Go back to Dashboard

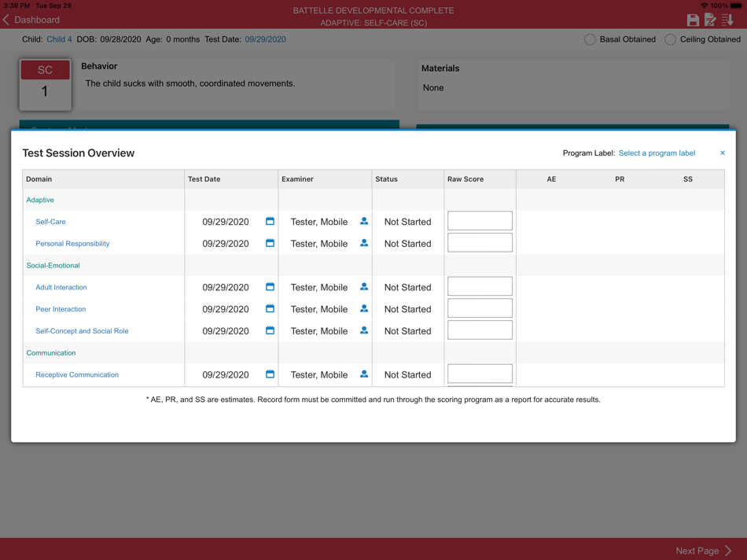click(x=31, y=20)
